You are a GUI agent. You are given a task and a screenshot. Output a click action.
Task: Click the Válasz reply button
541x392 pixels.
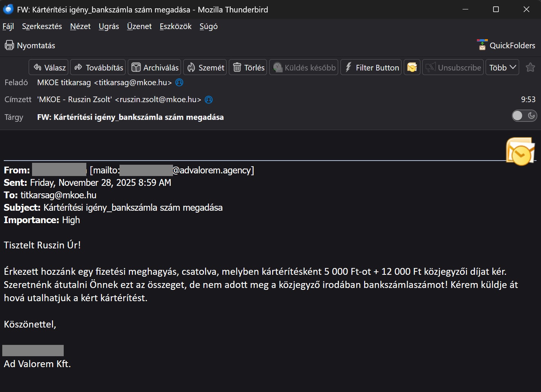click(49, 67)
